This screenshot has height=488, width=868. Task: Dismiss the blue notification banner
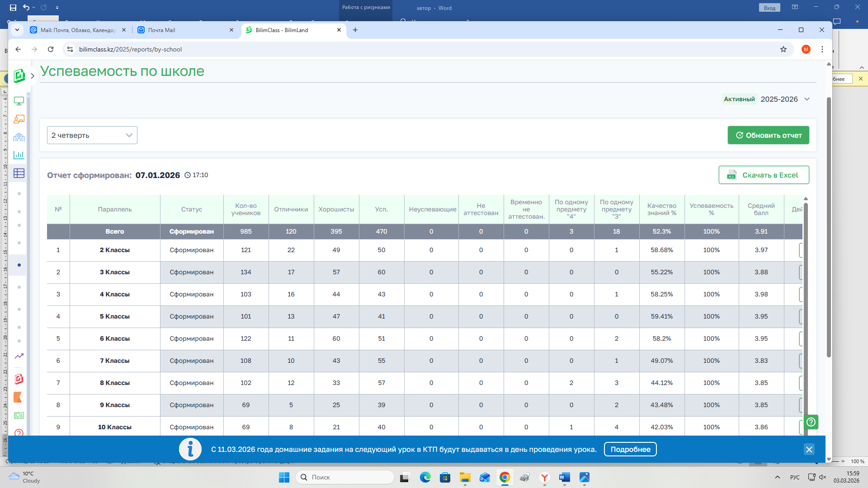[809, 449]
